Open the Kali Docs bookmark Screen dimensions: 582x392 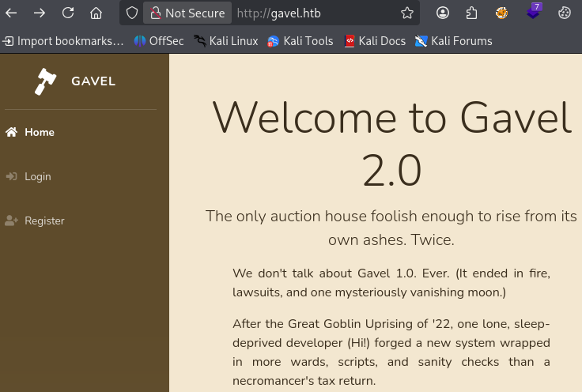click(375, 41)
